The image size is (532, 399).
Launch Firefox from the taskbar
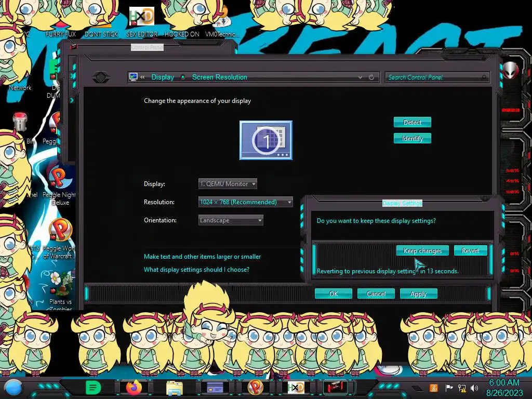tap(134, 388)
